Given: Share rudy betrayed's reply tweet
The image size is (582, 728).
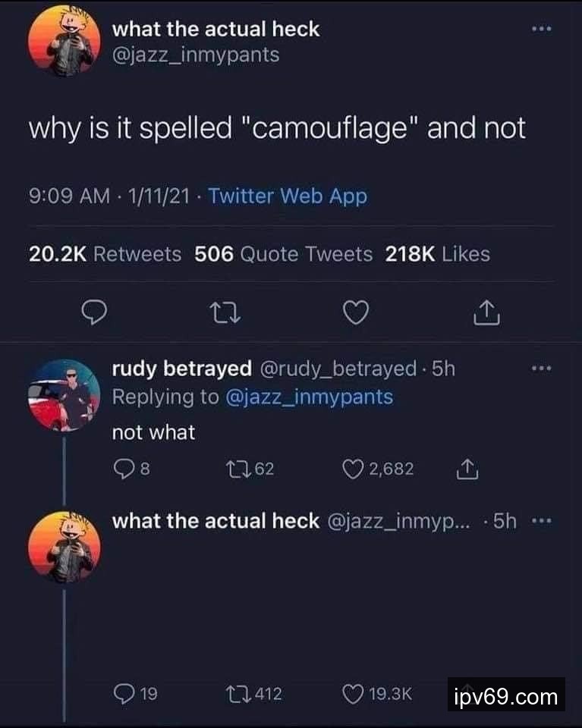Looking at the screenshot, I should point(467,469).
